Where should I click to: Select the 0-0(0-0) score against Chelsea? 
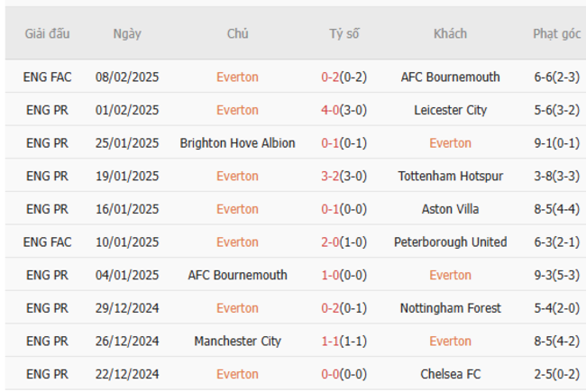coord(343,374)
